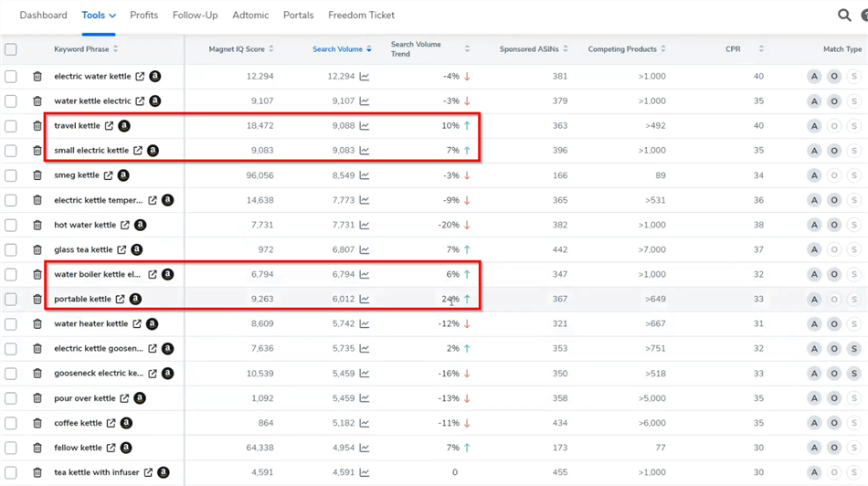Screen dimensions: 868x486
Task: Check the water kettle electric row
Action: click(x=11, y=101)
